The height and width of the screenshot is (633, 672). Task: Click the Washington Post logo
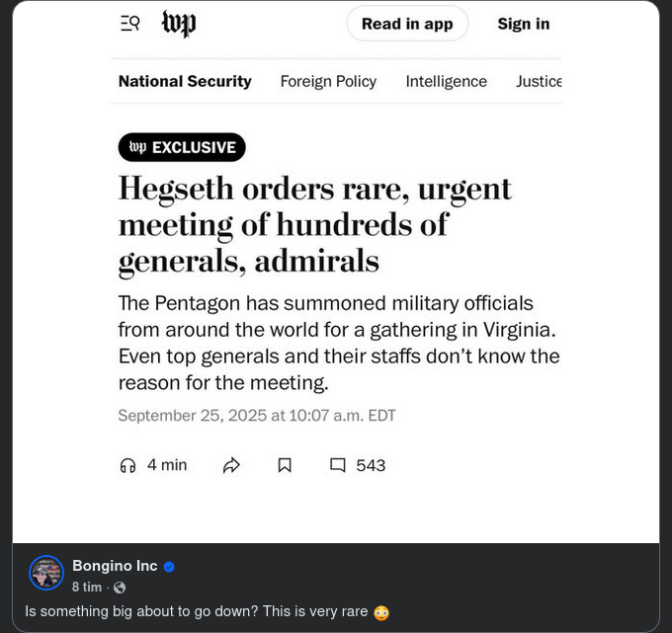coord(179,24)
